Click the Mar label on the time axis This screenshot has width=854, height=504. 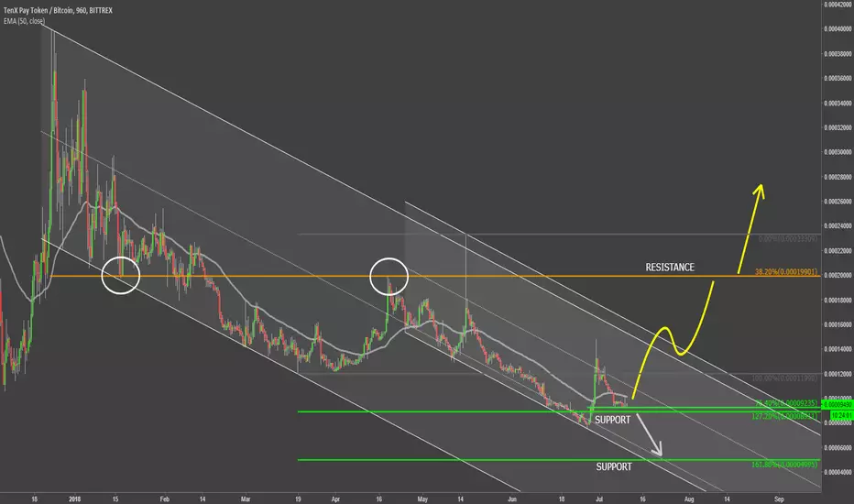click(x=246, y=499)
